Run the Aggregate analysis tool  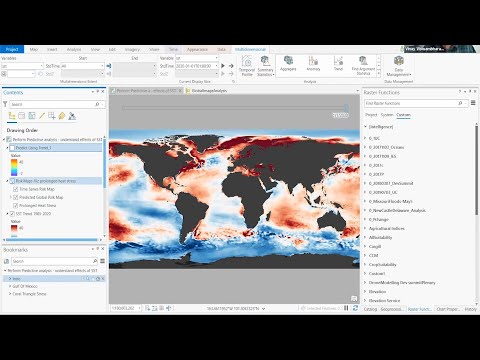click(x=288, y=63)
